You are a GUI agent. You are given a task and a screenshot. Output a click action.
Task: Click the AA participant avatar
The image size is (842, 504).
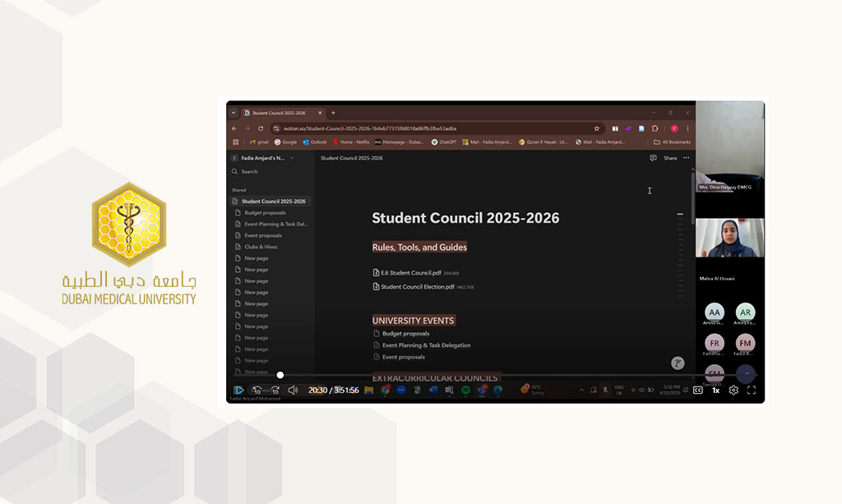coord(715,312)
